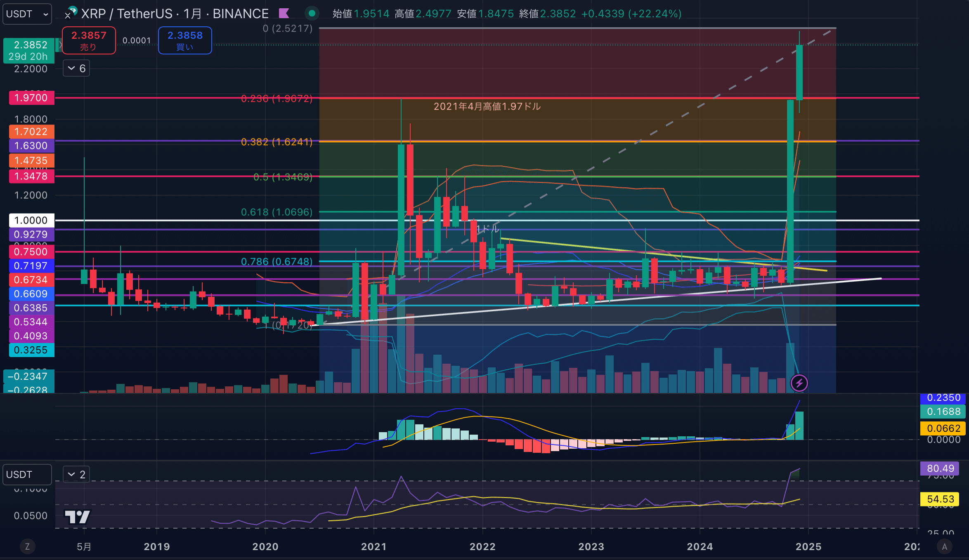Click the +0.4339 (+22.24%) change value
Screen dimensions: 969x560
point(631,14)
